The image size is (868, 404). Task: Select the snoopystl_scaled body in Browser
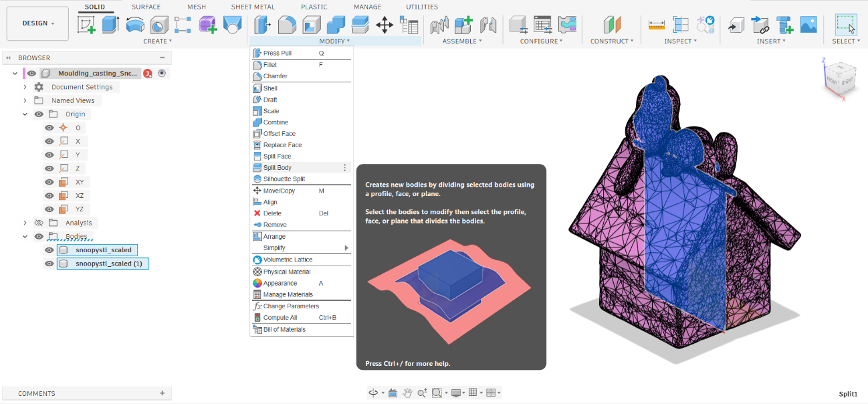[97, 250]
